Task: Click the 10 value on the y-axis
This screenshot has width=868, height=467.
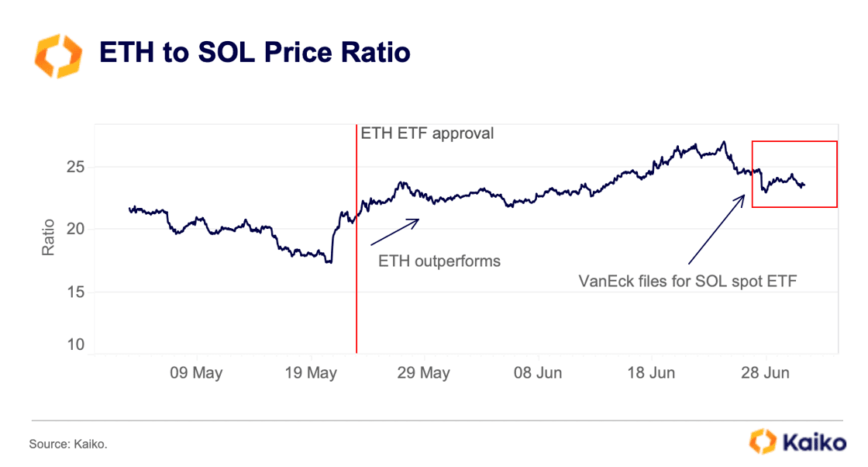Action: (75, 344)
